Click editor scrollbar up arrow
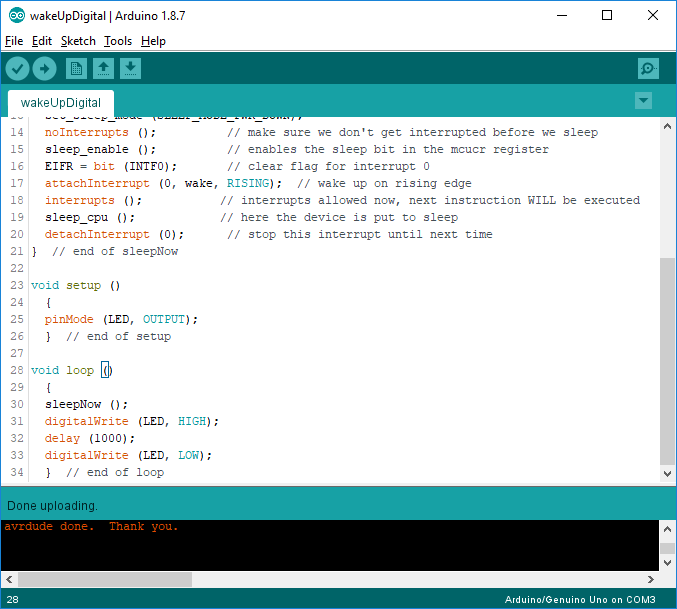This screenshot has width=677, height=609. (x=668, y=126)
